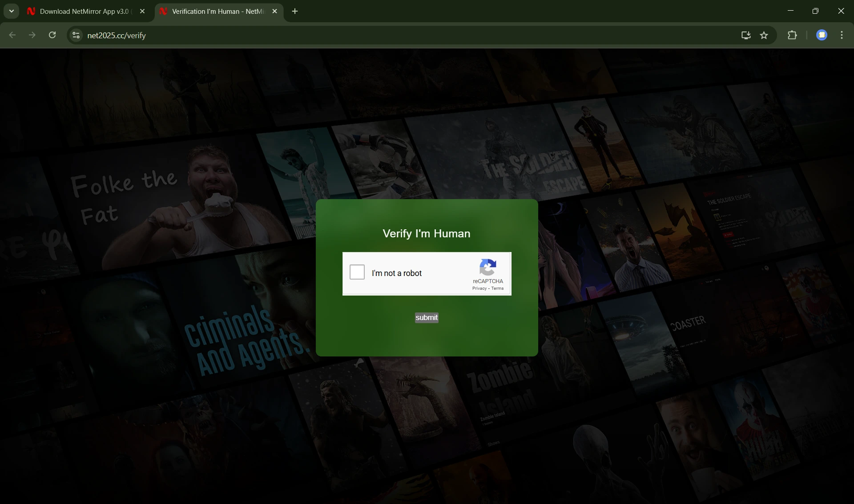Screen dimensions: 854x504
Task: Expand the tab search dropdown
Action: (12, 12)
